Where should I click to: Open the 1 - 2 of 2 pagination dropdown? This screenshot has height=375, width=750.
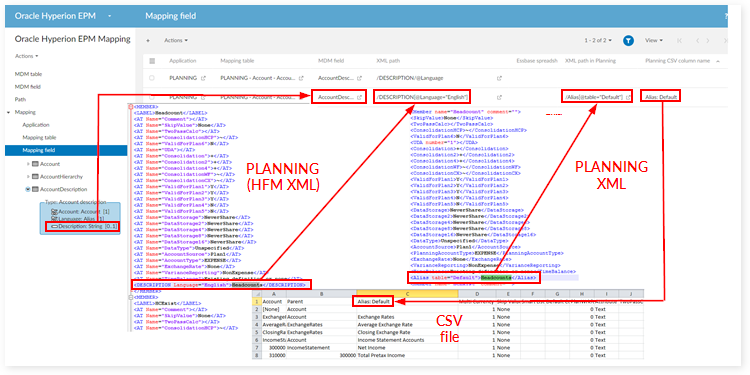tap(598, 41)
